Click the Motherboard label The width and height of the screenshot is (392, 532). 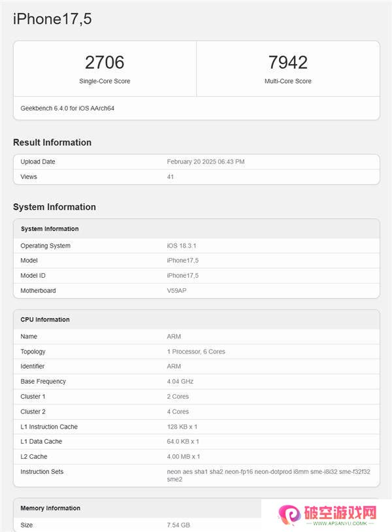[x=38, y=291]
